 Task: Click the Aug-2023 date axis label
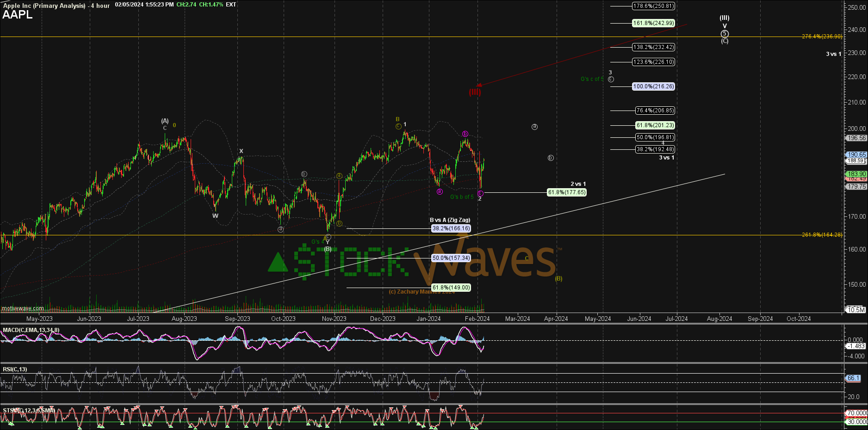pos(184,319)
